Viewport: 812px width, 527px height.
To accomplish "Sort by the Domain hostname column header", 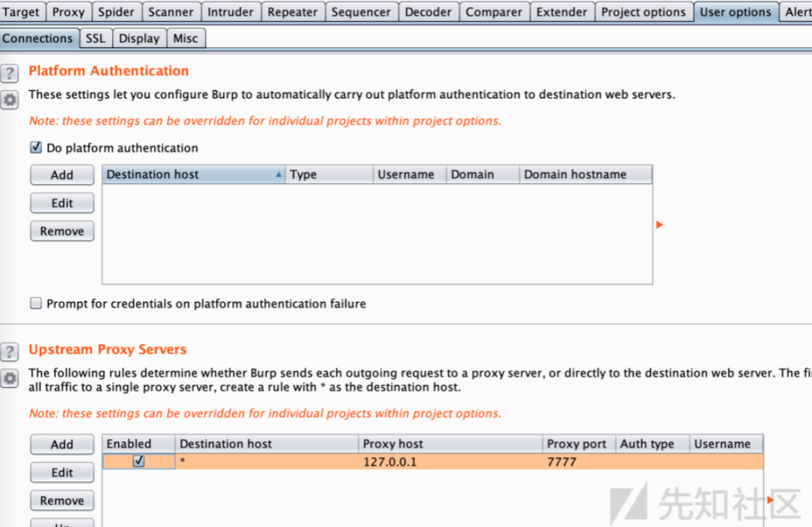I will coord(586,174).
